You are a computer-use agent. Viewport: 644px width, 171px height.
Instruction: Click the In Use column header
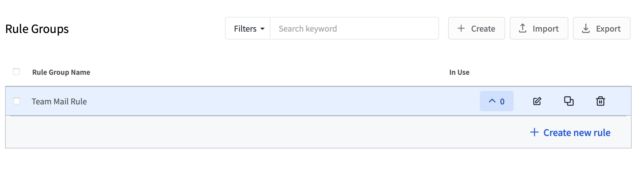(x=459, y=72)
